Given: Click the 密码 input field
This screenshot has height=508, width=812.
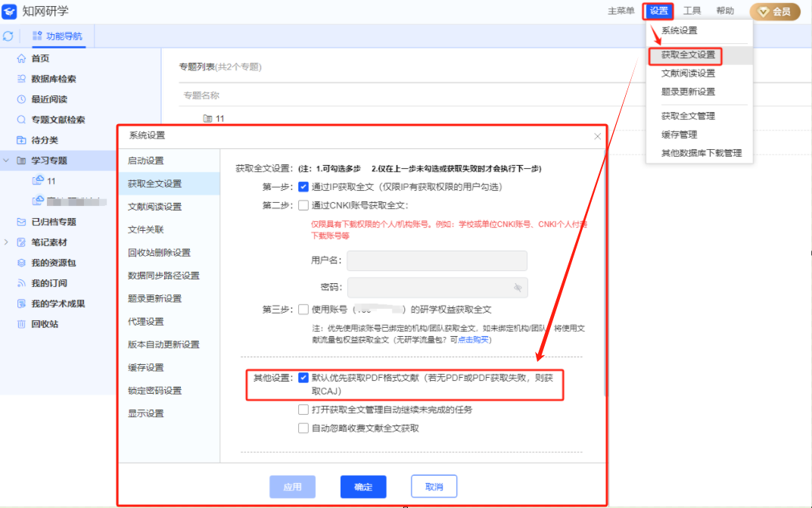Looking at the screenshot, I should 437,288.
